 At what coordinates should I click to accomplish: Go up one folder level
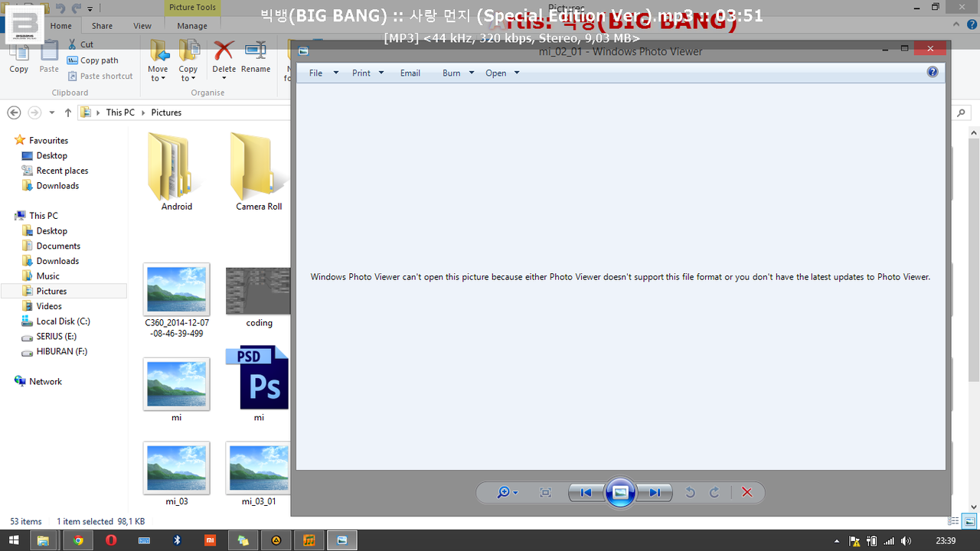coord(68,112)
